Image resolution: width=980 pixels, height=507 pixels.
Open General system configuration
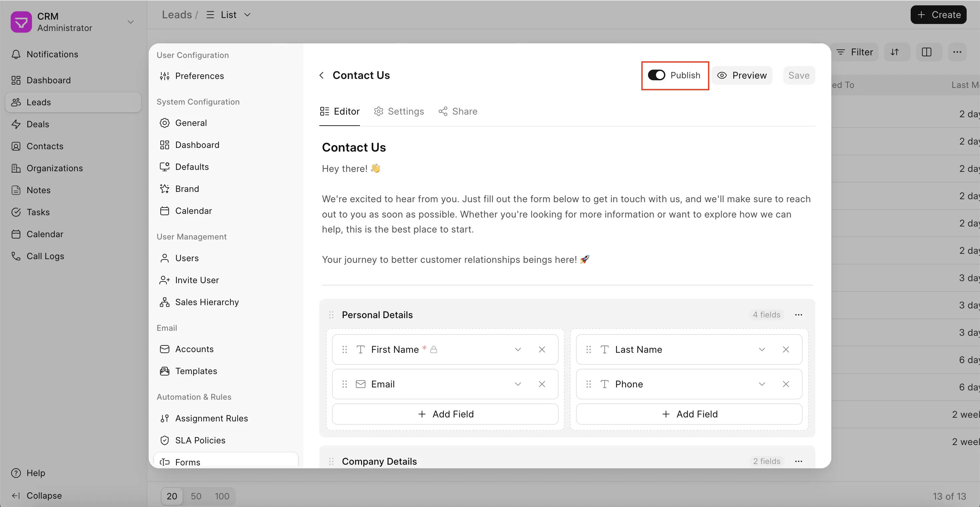pos(226,123)
